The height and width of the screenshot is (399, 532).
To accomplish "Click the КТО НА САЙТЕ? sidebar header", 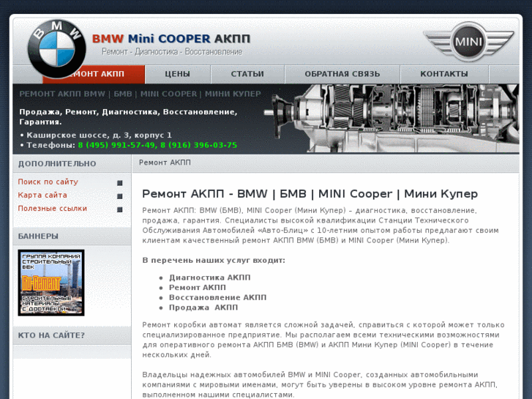I will pos(72,335).
